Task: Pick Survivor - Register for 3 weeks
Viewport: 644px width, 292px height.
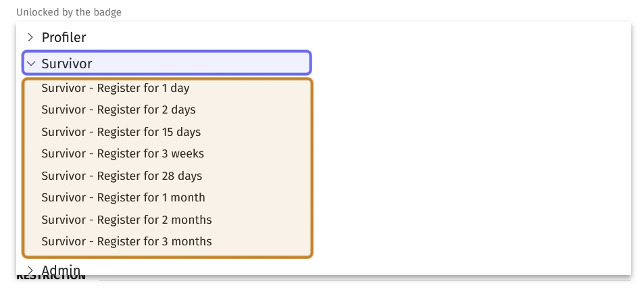Action: (x=123, y=153)
